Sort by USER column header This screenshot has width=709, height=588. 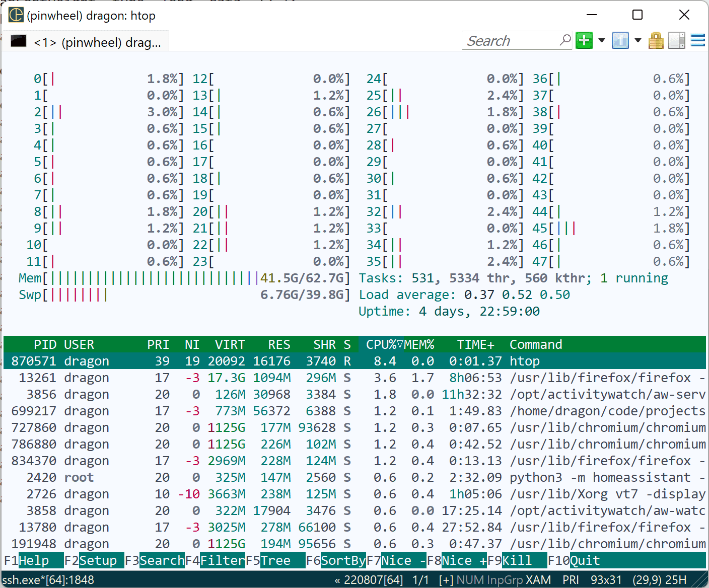coord(79,344)
